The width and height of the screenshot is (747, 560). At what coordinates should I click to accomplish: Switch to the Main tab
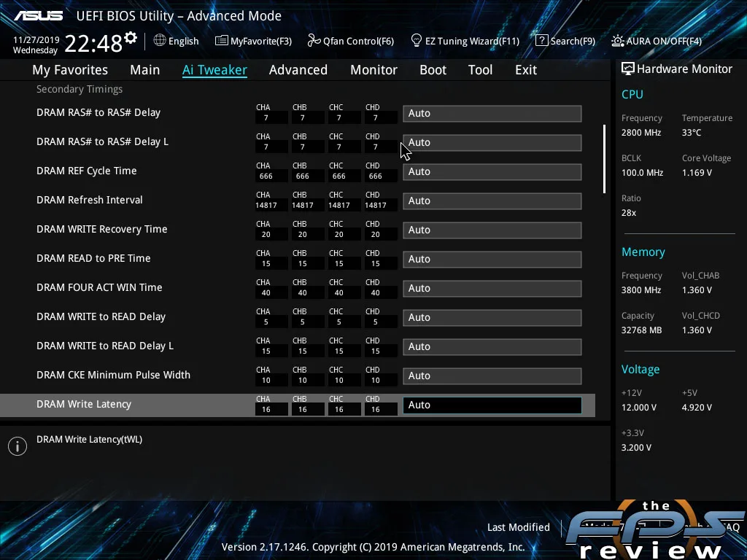[145, 70]
